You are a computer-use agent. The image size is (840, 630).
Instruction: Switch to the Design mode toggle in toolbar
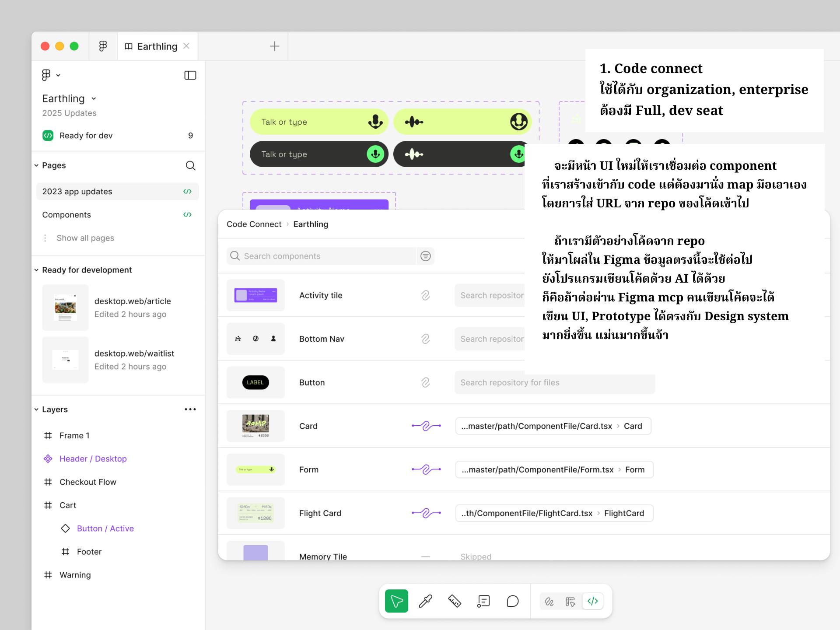point(570,602)
